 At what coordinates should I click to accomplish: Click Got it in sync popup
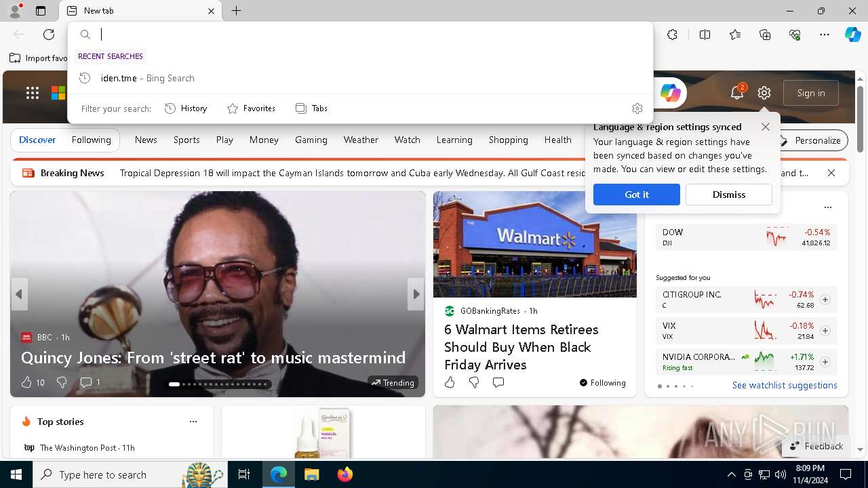[x=636, y=195]
